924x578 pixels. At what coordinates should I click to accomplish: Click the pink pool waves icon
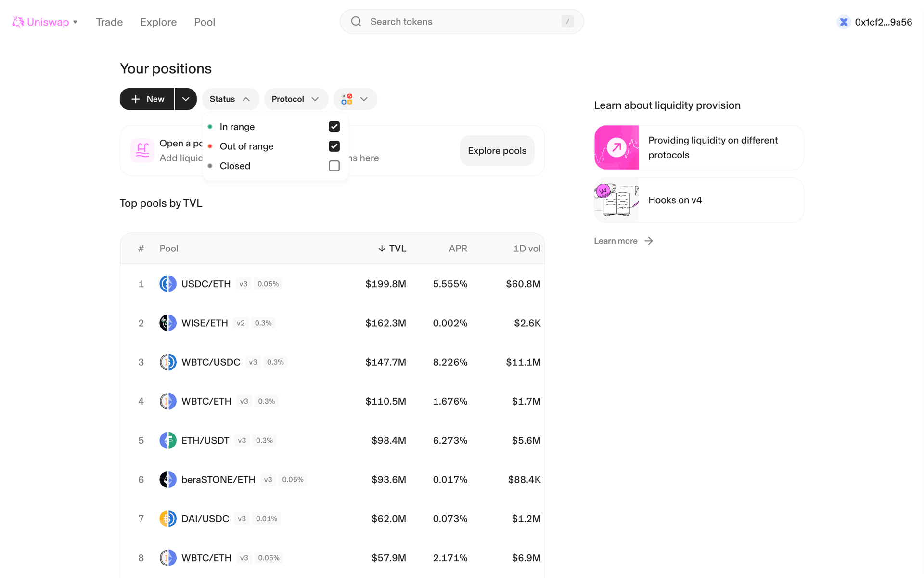(x=142, y=150)
